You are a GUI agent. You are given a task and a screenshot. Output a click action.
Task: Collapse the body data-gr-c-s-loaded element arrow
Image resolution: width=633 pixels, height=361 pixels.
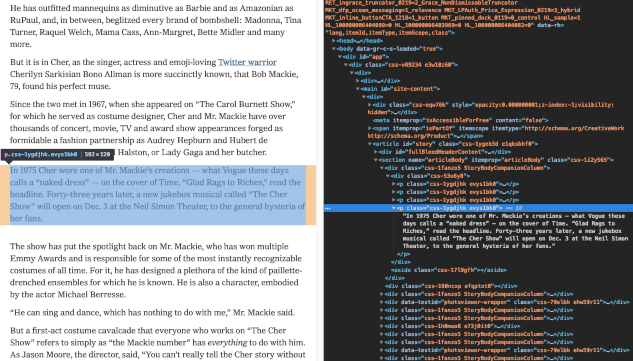(333, 49)
